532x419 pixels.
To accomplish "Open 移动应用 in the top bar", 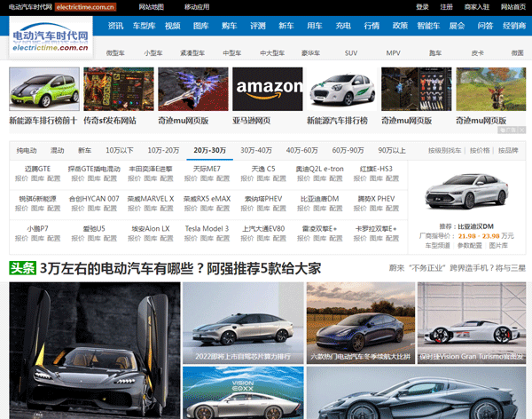I will click(197, 7).
